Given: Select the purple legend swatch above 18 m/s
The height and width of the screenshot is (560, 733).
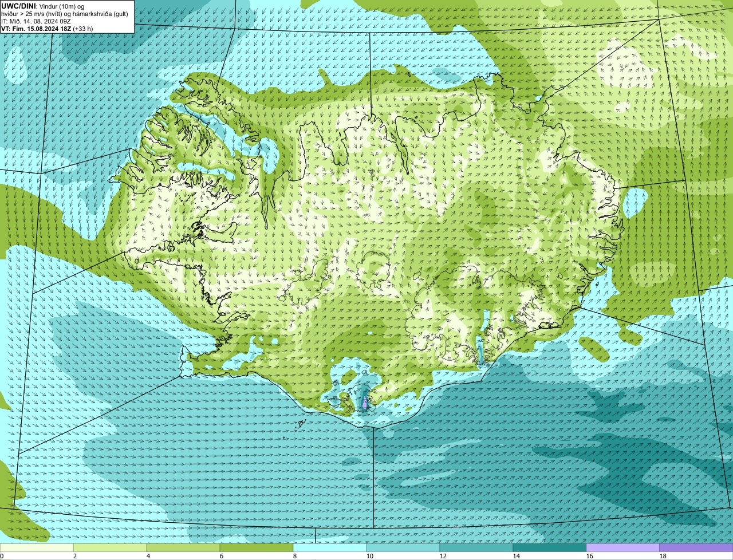Looking at the screenshot, I should point(696,548).
